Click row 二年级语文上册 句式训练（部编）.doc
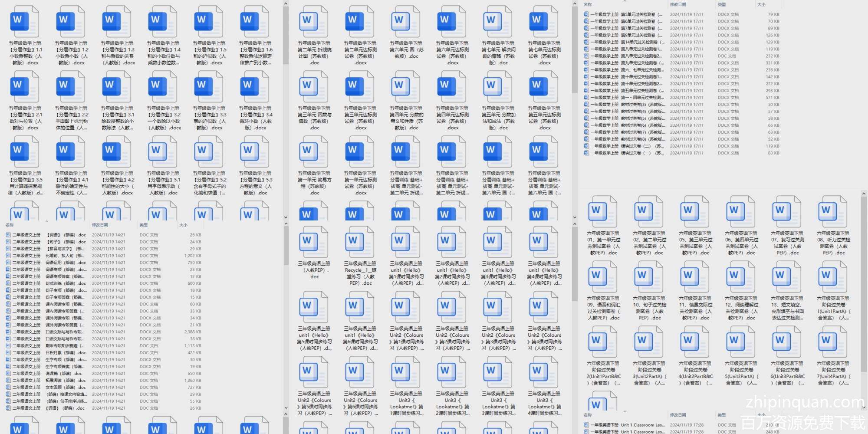The width and height of the screenshot is (868, 434). [x=104, y=283]
